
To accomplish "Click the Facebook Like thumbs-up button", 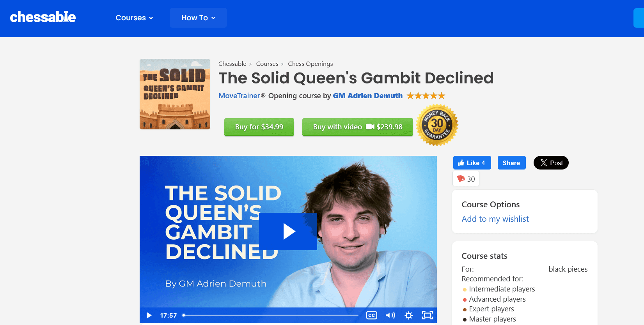I will click(472, 163).
